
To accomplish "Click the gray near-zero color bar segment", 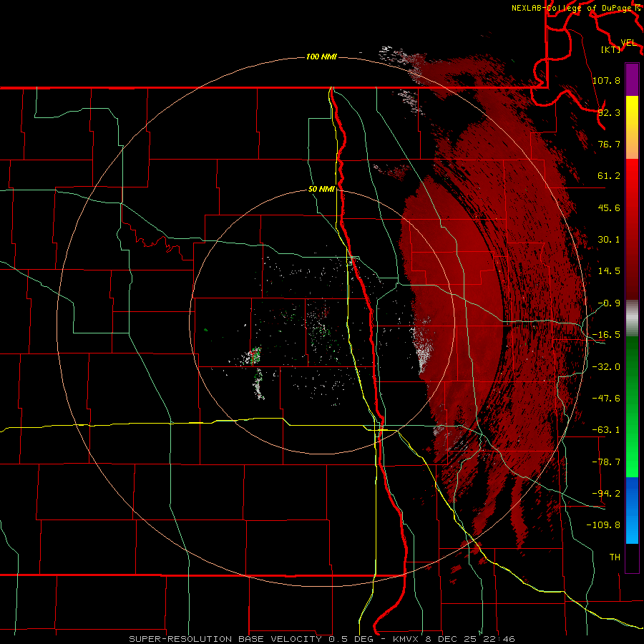I will click(632, 318).
